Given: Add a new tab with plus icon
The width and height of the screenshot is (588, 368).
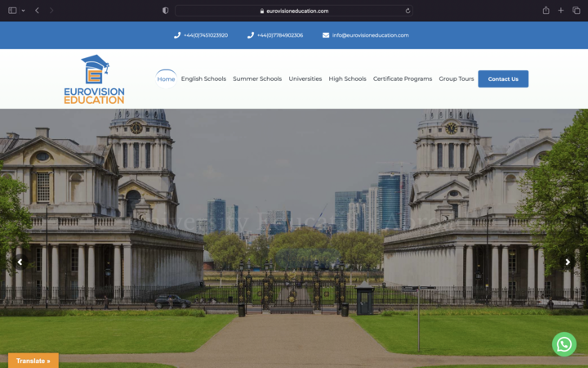Looking at the screenshot, I should pyautogui.click(x=560, y=11).
